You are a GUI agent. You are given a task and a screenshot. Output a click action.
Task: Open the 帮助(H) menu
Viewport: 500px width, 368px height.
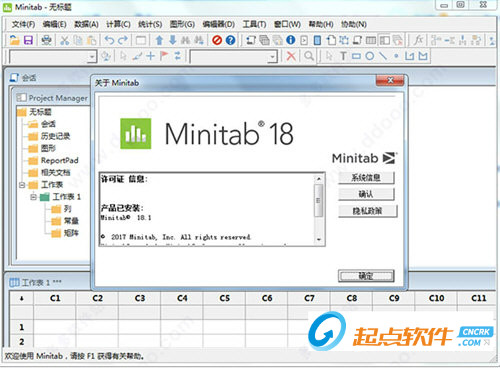321,24
